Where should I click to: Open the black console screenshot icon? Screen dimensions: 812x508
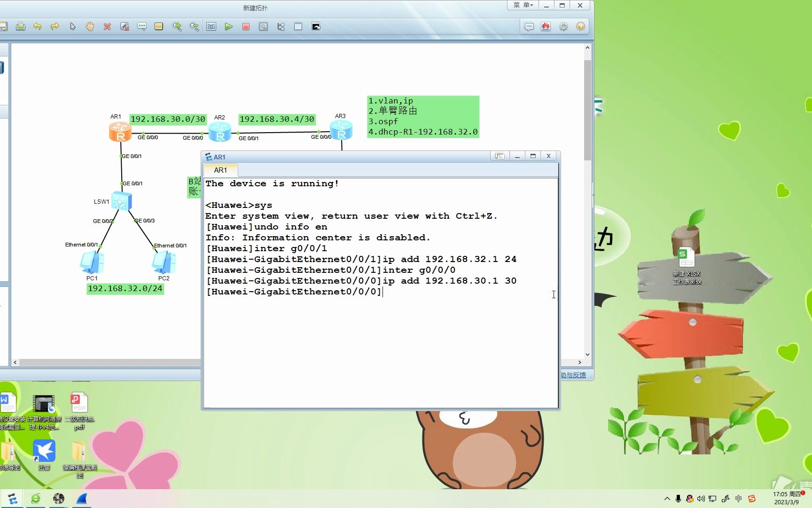point(316,26)
